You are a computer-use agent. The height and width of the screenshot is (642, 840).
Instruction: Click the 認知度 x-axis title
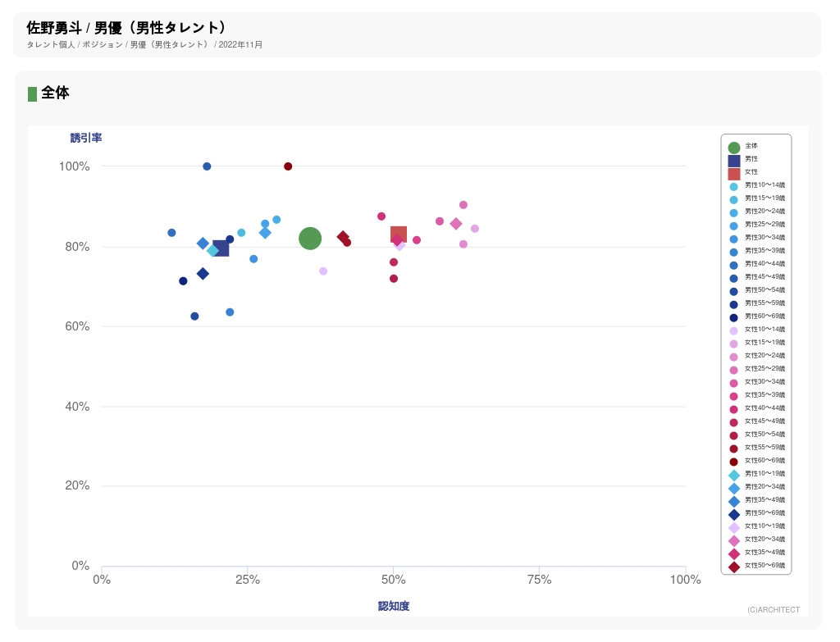(x=394, y=606)
